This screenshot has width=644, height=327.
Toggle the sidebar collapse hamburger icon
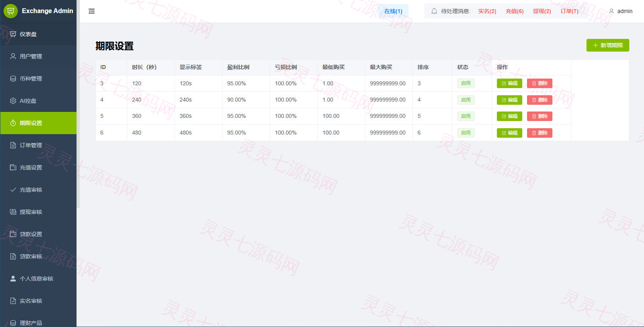[92, 11]
